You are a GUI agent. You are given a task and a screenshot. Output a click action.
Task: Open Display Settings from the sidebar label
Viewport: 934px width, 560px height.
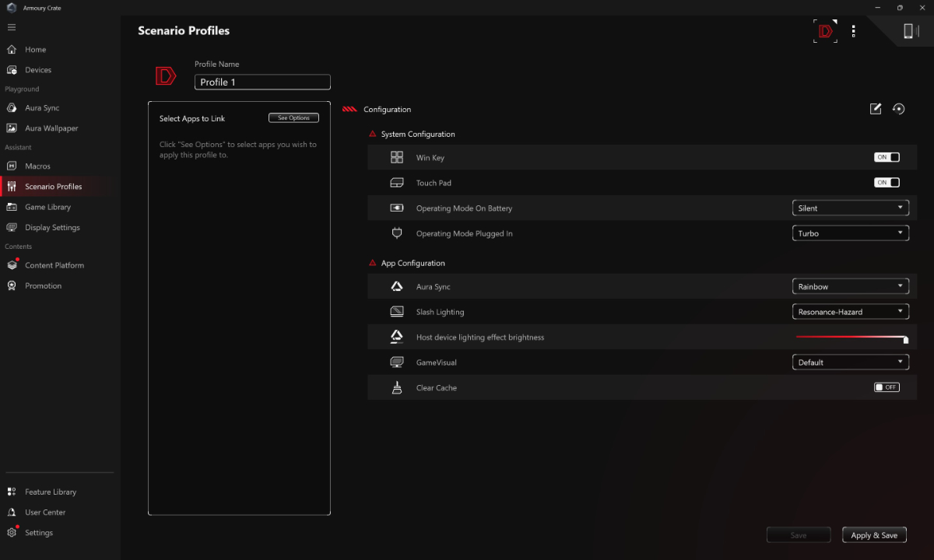pos(52,228)
